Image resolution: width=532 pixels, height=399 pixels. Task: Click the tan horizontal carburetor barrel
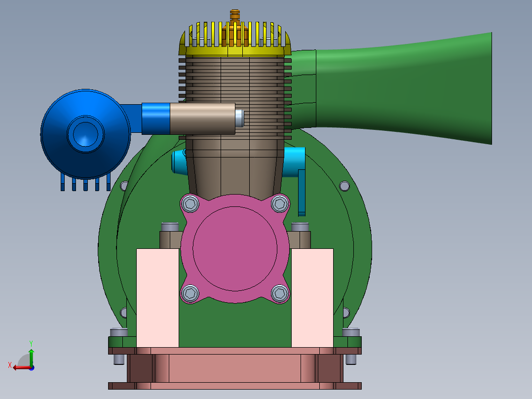tap(202, 118)
